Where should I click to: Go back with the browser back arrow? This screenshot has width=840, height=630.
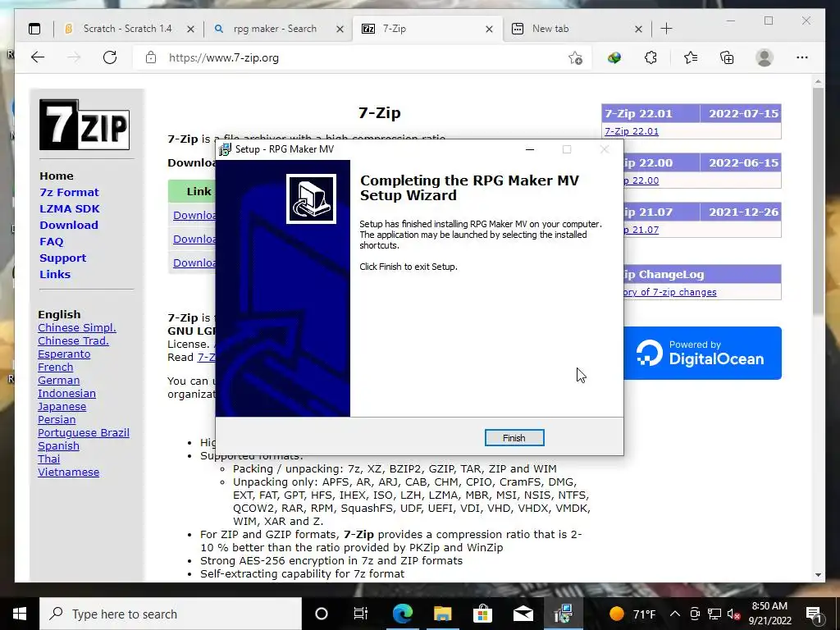pos(38,57)
